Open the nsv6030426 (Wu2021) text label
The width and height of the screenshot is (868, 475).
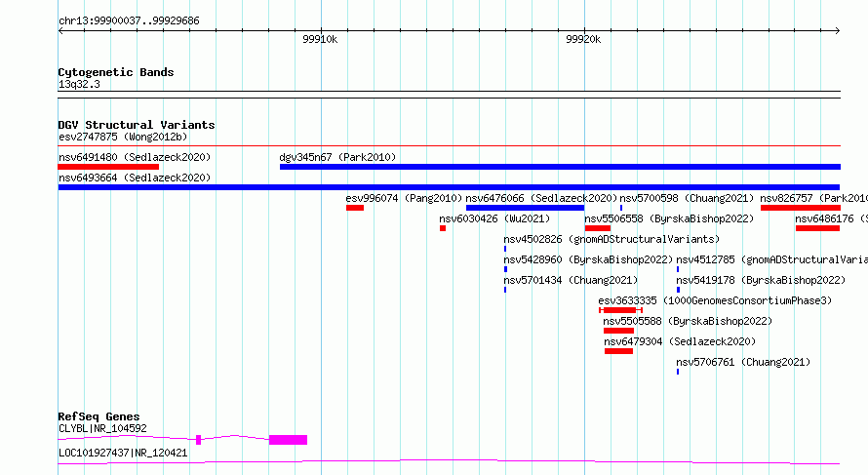tap(494, 218)
